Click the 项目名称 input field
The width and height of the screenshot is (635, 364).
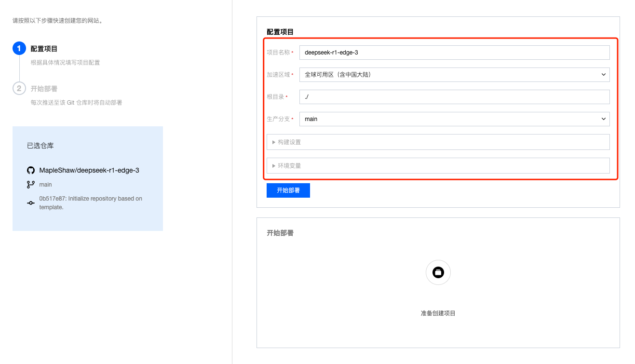coord(454,53)
